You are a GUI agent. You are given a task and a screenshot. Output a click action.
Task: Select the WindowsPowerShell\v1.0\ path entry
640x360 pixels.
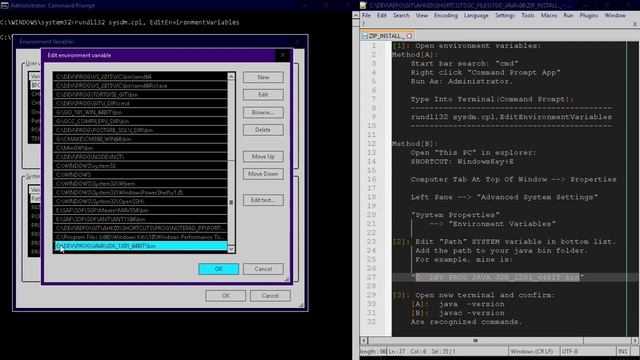(x=140, y=192)
